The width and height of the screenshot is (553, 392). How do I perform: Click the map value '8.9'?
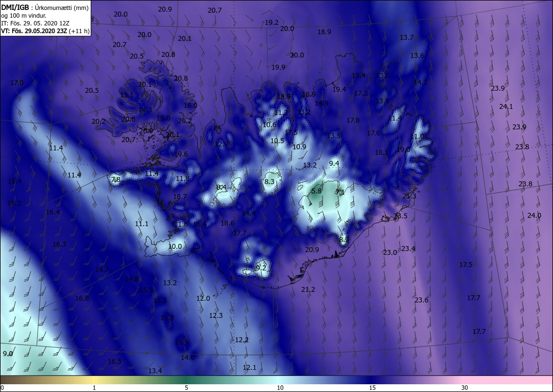[x=344, y=239]
